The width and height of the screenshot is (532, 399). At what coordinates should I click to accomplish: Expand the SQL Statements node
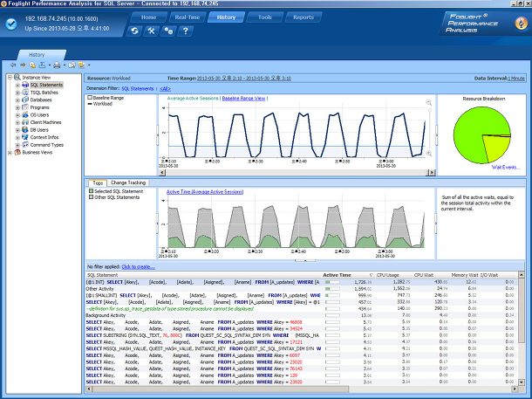[x=17, y=85]
